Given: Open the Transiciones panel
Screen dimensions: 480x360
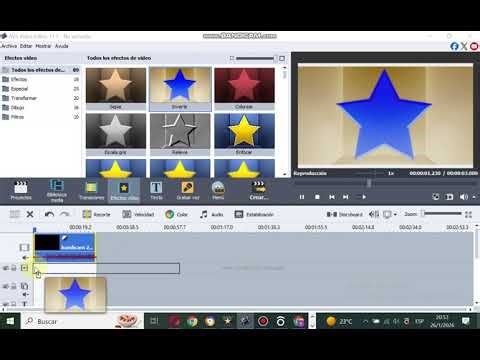Looking at the screenshot, I should coord(91,190).
